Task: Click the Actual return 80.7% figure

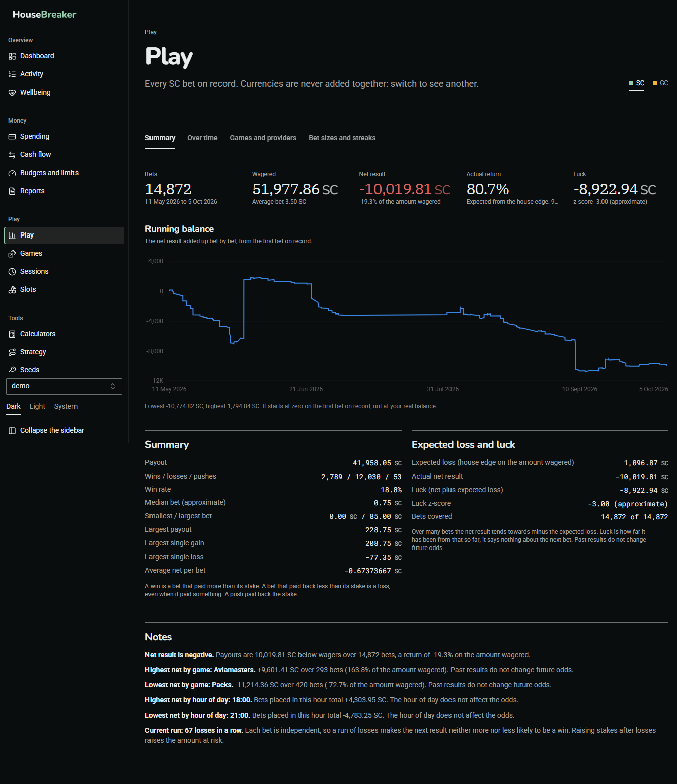Action: 488,189
